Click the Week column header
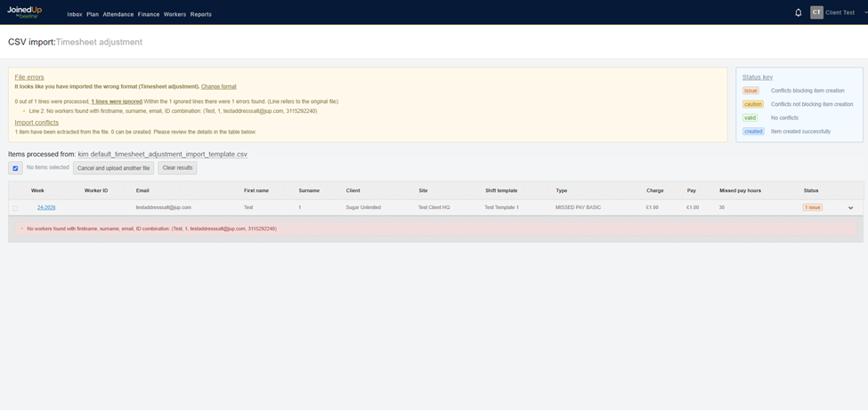The height and width of the screenshot is (410, 868). pyautogui.click(x=37, y=191)
